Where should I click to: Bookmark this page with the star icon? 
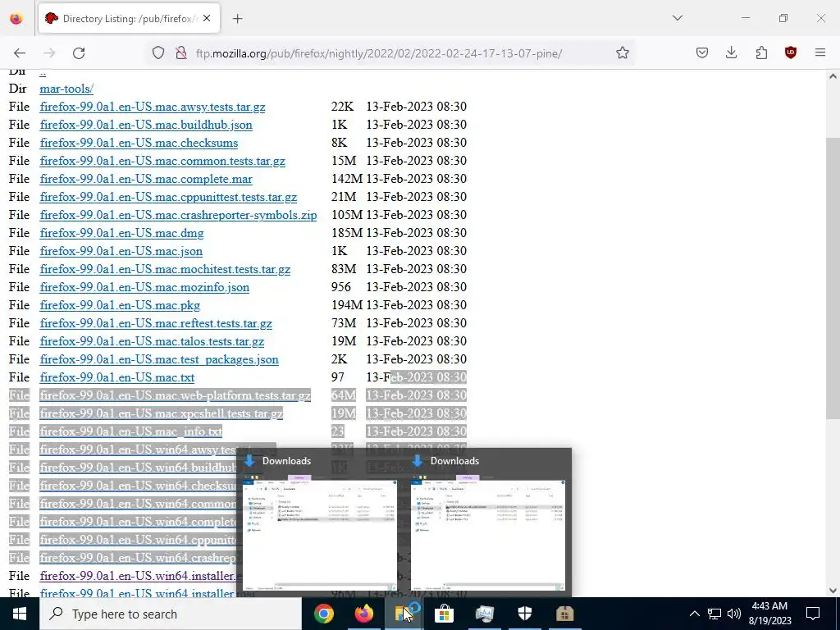(622, 52)
